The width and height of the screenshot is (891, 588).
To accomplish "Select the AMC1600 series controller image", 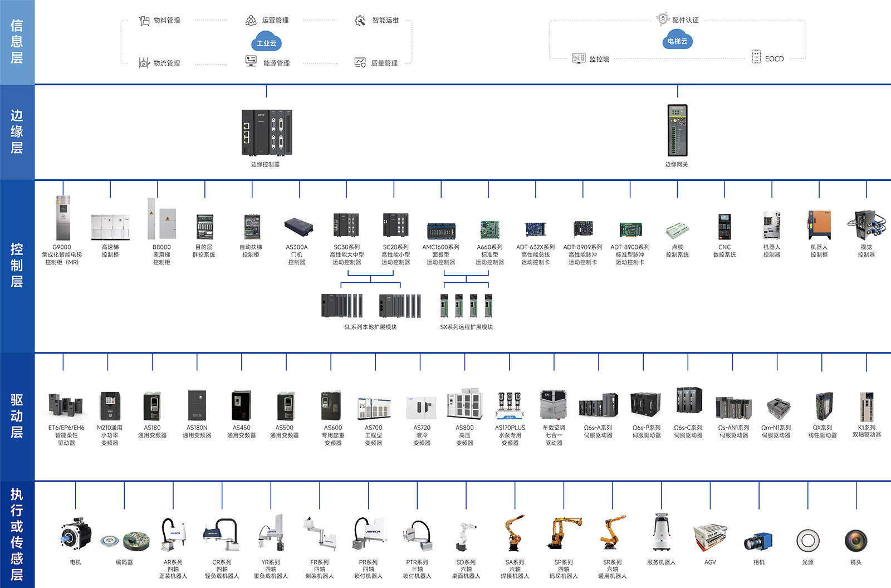I will point(441,231).
